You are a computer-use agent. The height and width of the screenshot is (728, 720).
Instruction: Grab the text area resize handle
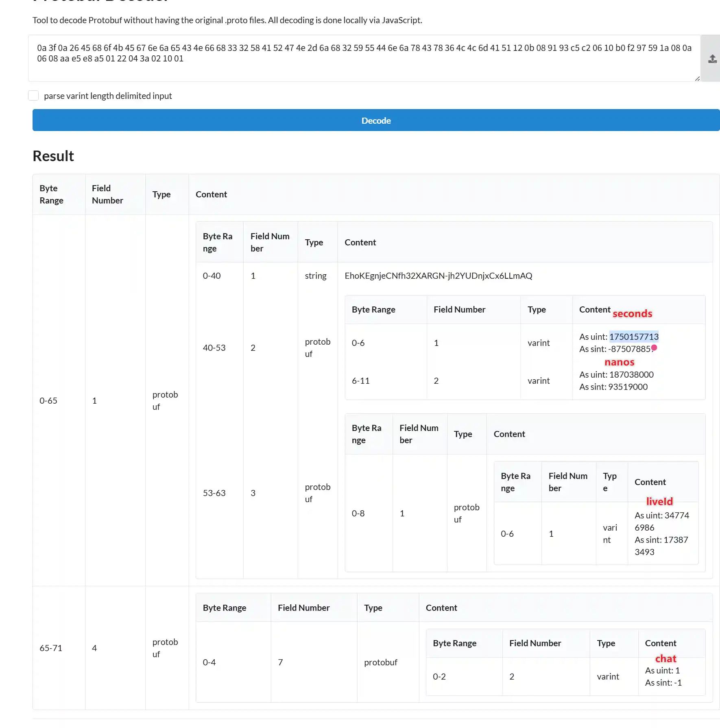(697, 79)
